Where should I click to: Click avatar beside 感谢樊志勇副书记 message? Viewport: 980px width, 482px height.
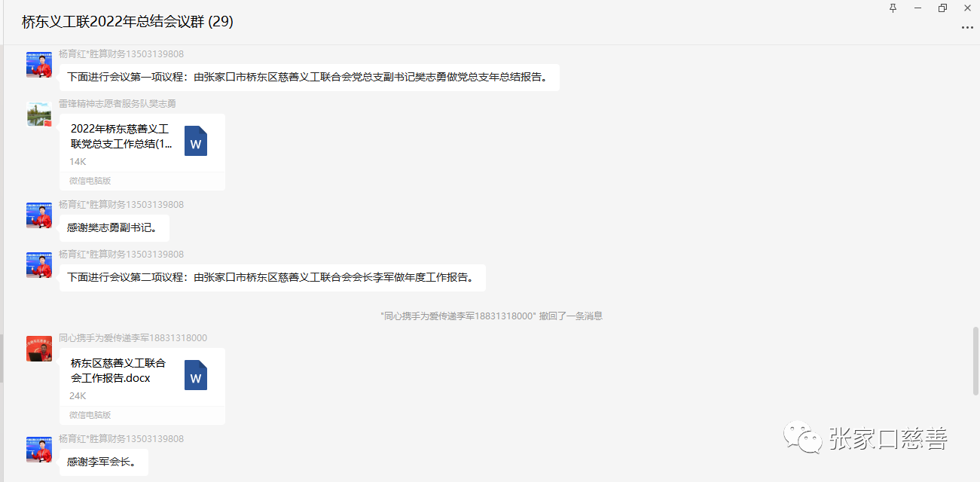[39, 215]
